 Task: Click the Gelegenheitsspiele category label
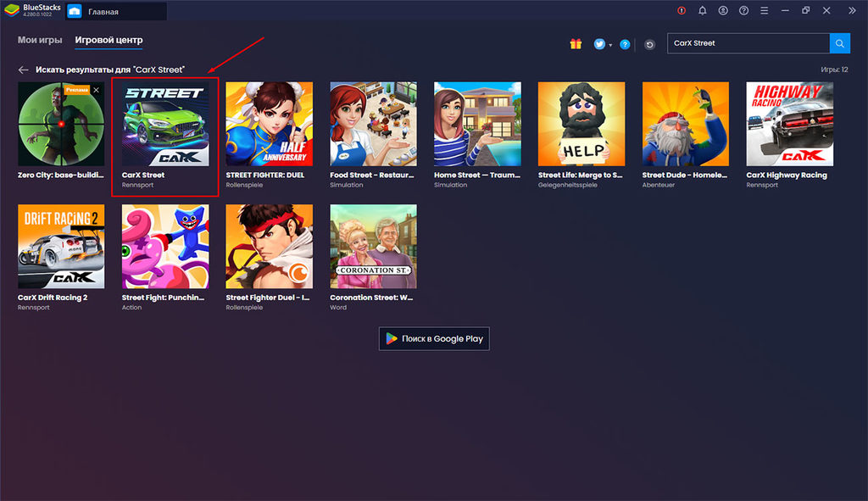(567, 185)
